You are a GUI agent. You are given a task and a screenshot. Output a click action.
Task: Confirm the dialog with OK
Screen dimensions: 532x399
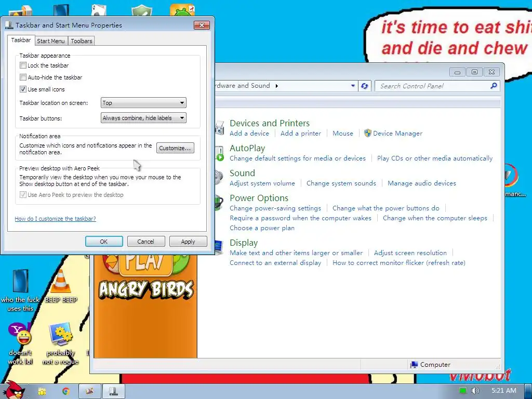pyautogui.click(x=104, y=241)
